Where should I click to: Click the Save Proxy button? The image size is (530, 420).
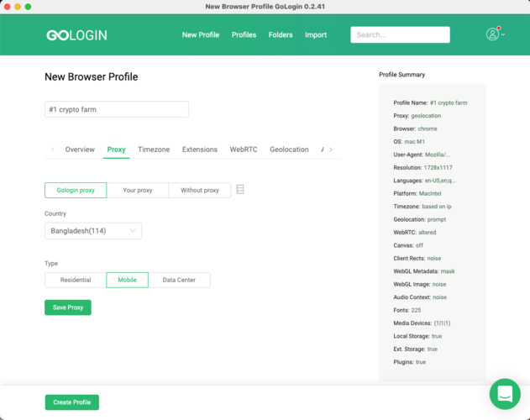tap(68, 307)
